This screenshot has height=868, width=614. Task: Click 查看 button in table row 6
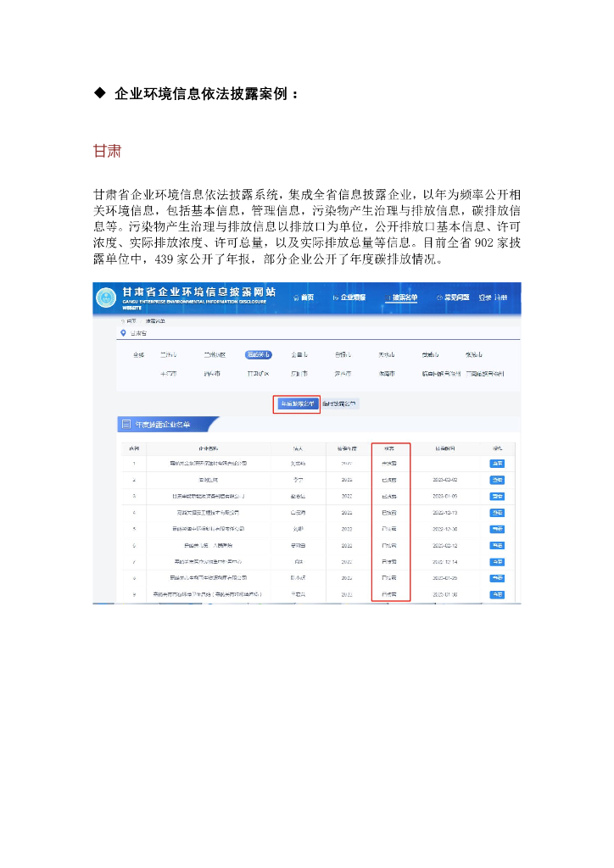tap(497, 546)
